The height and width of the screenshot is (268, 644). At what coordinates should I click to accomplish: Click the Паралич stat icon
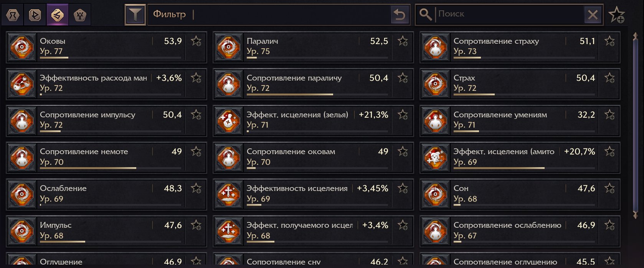coord(229,47)
